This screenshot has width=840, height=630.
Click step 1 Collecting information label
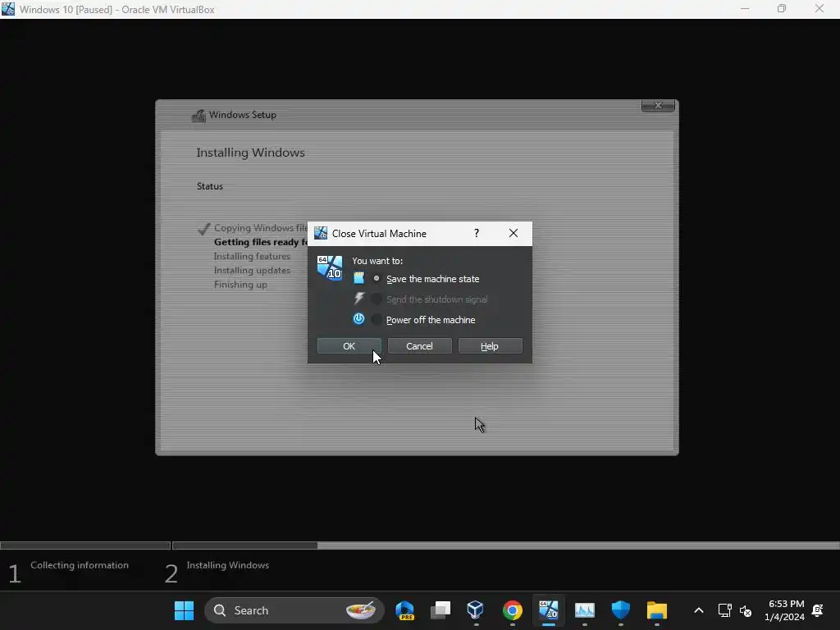(80, 565)
